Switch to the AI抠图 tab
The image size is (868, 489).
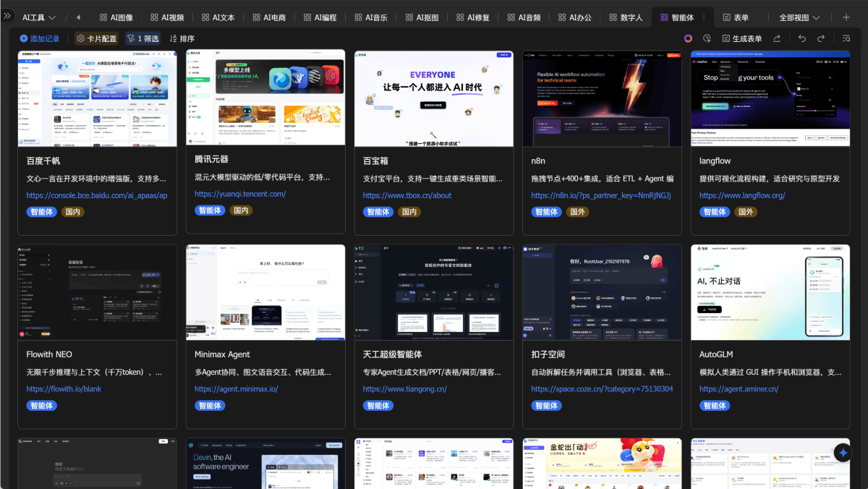[x=422, y=17]
